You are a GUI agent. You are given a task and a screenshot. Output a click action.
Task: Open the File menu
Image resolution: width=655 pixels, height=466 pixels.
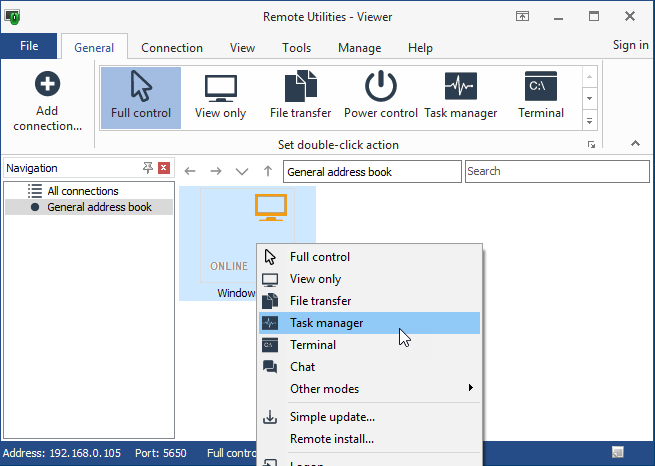click(x=29, y=46)
